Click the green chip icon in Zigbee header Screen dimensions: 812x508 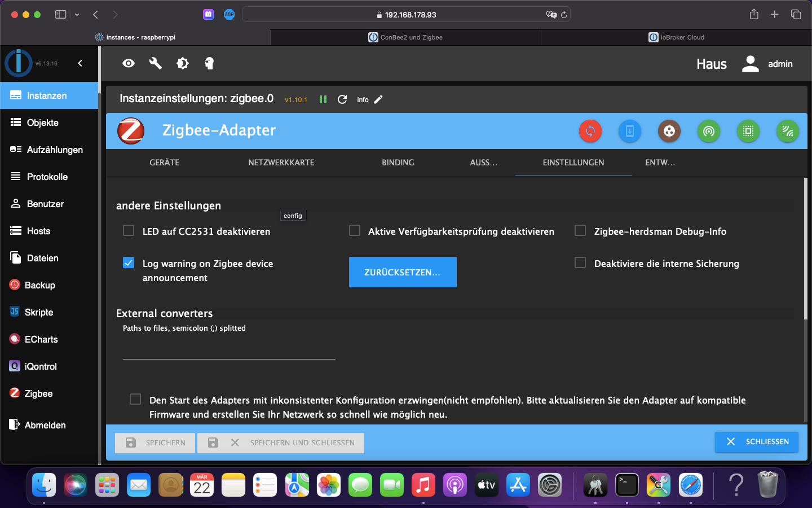coord(748,131)
